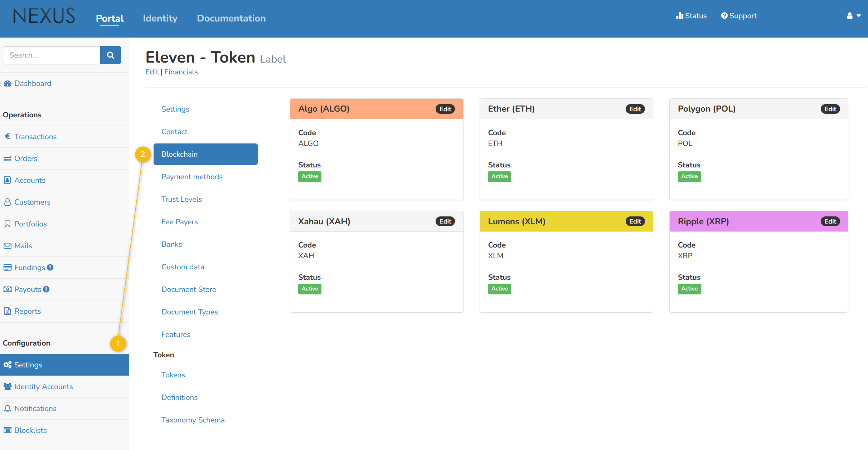The image size is (868, 450).
Task: Open the Financials link
Action: tap(181, 72)
